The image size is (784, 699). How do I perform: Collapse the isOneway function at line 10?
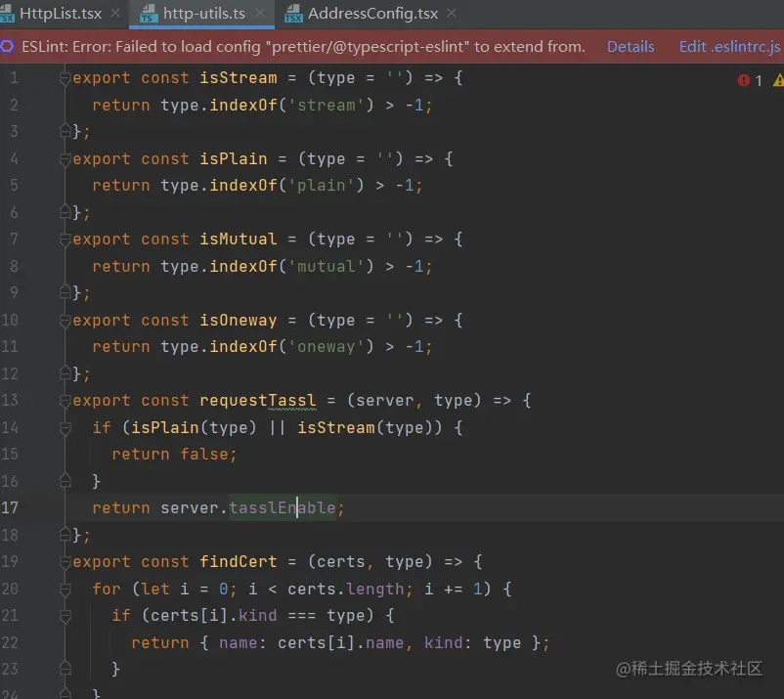coord(65,321)
